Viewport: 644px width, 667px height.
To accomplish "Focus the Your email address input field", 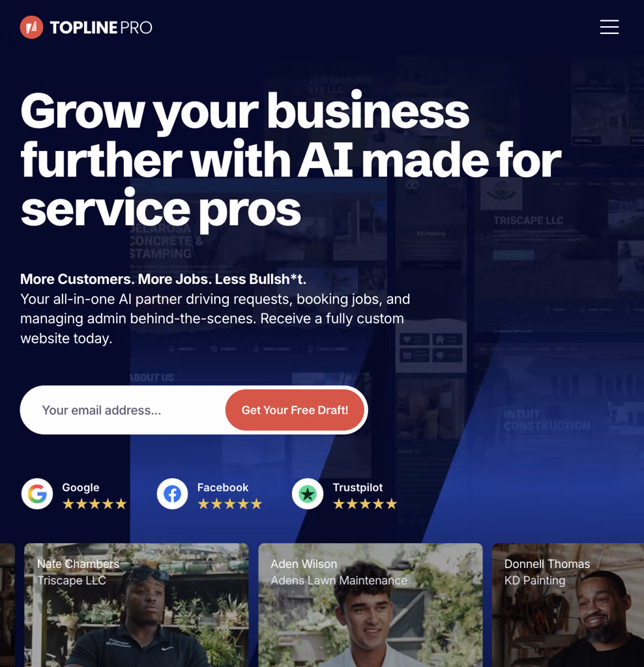I will 123,410.
